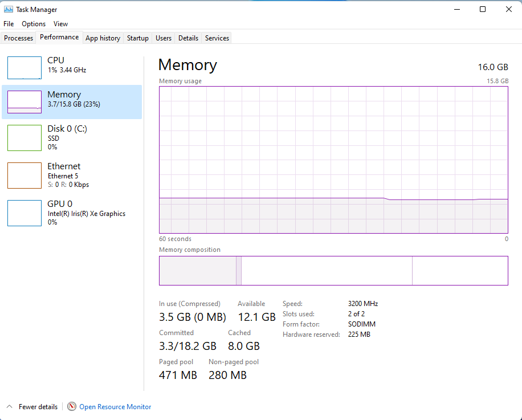Close the Task Manager window
This screenshot has width=522, height=420.
click(509, 9)
